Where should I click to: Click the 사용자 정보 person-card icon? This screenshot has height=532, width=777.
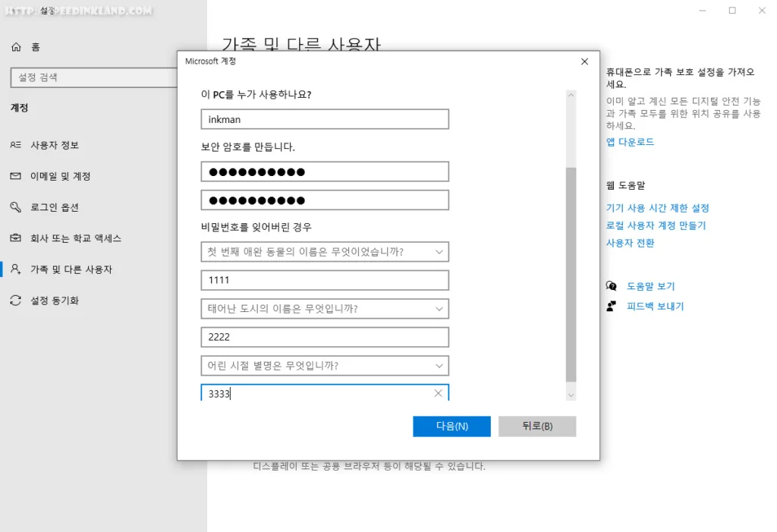[16, 145]
